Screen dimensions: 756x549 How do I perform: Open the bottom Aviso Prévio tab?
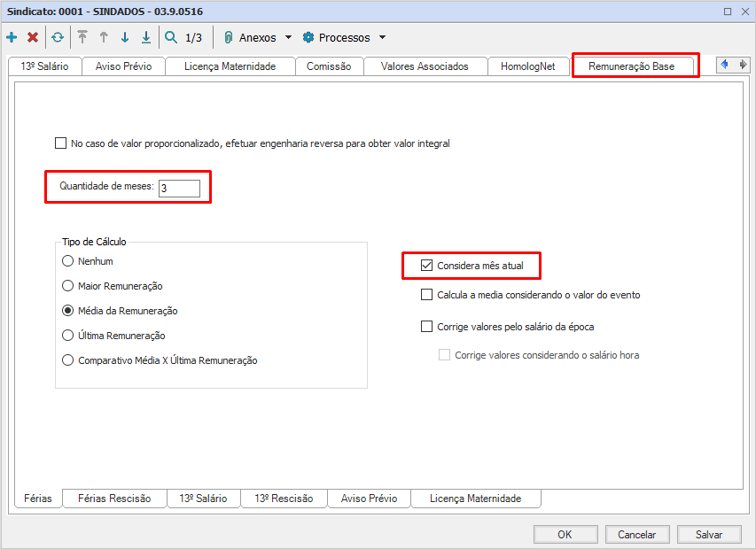tap(370, 499)
